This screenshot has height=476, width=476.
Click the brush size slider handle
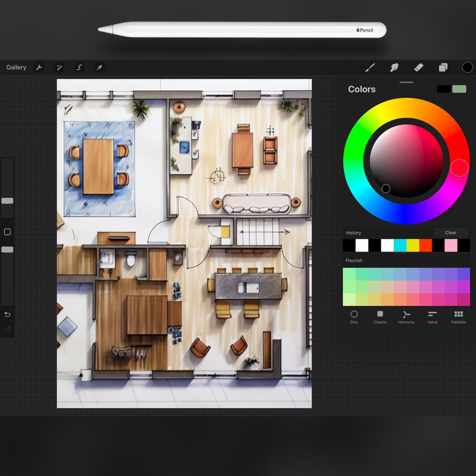point(7,201)
